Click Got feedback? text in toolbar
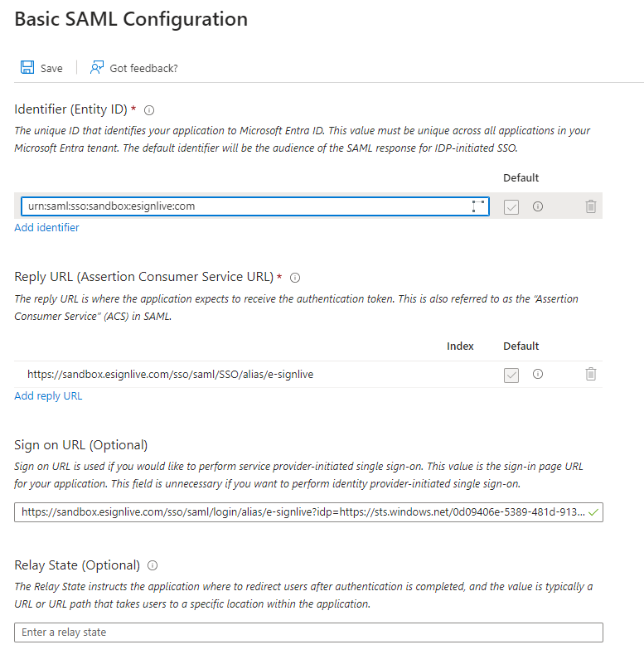 143,68
